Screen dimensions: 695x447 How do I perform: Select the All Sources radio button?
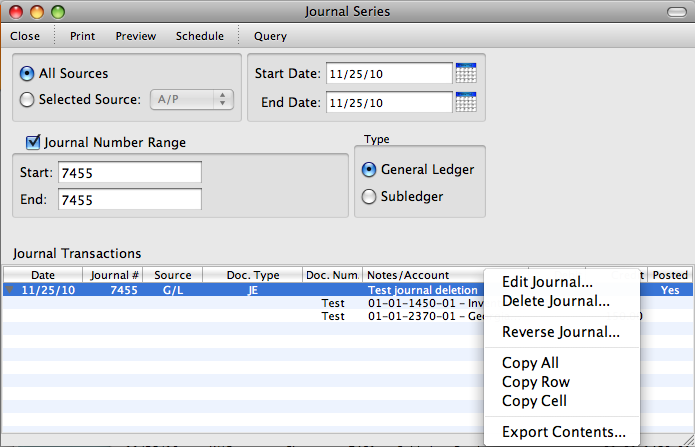click(x=27, y=73)
